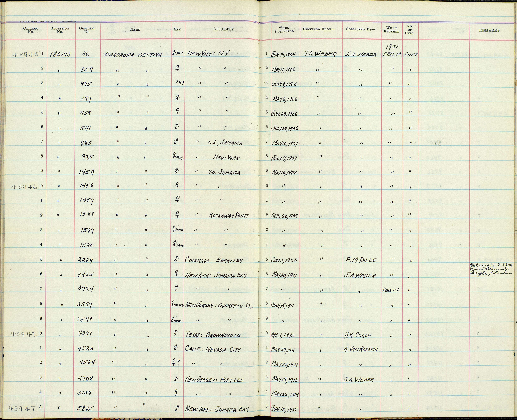Click the date 'Jun. 1, 1905'
The image size is (517, 420).
click(x=285, y=260)
